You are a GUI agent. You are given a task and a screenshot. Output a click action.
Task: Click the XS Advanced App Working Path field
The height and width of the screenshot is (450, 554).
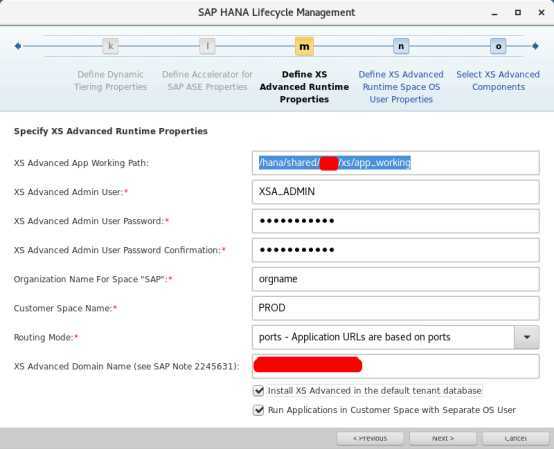click(x=396, y=163)
